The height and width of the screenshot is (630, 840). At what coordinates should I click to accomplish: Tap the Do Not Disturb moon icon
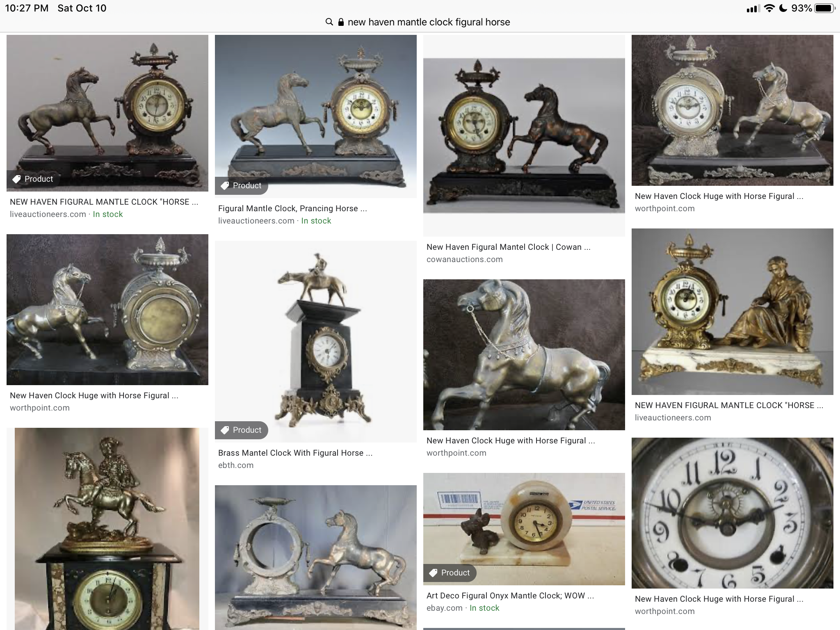pos(783,8)
